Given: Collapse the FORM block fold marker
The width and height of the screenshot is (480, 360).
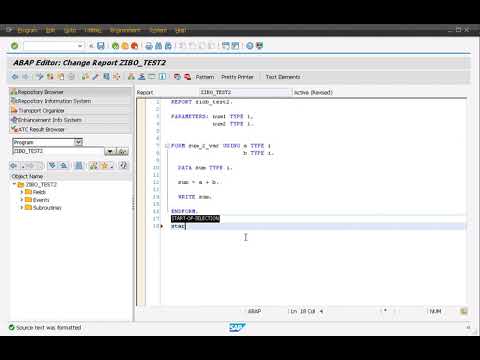Looking at the screenshot, I should click(167, 146).
